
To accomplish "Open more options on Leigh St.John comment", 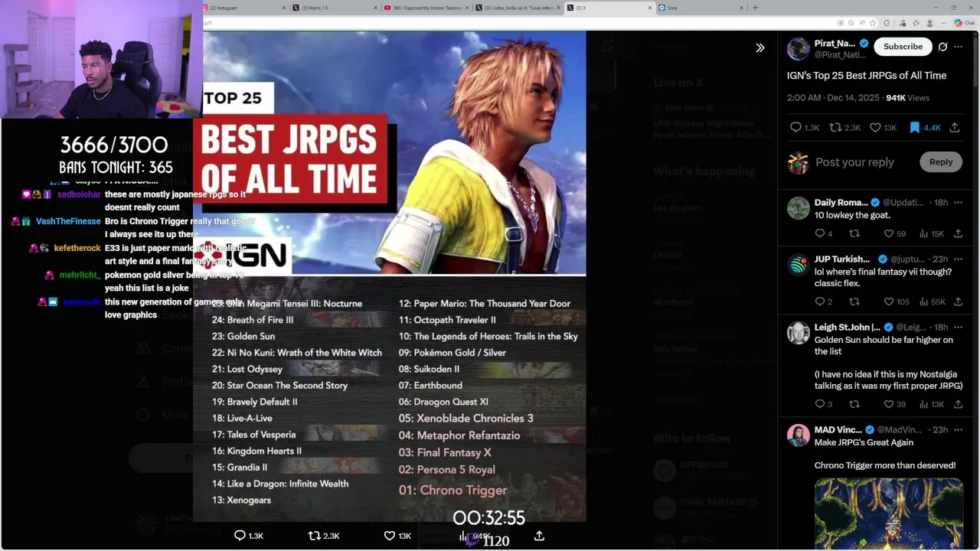I will 958,327.
